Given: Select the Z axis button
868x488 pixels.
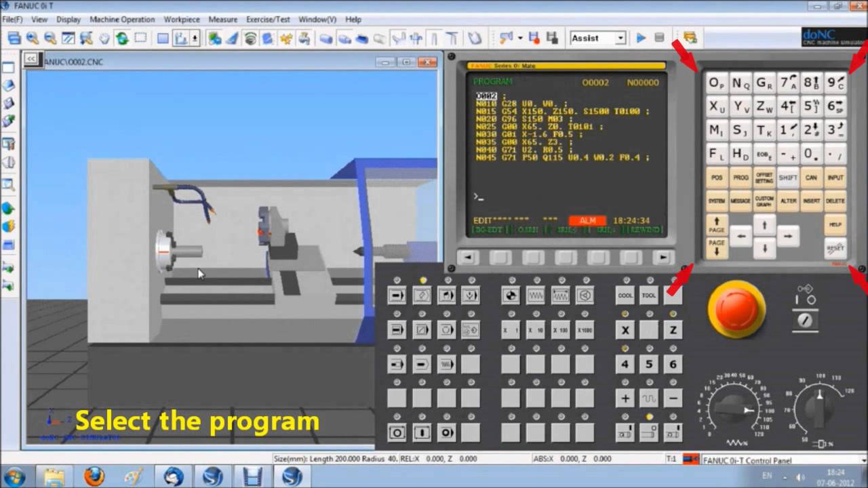Looking at the screenshot, I should point(673,330).
